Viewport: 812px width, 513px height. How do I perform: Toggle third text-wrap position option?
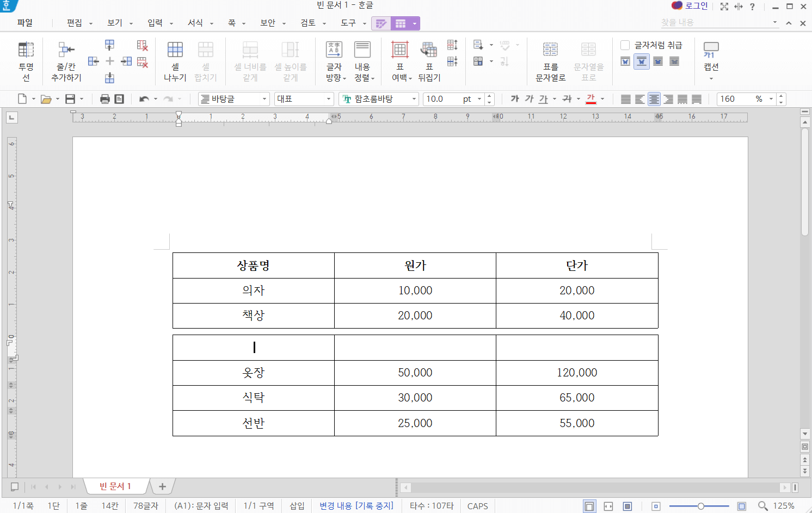[x=658, y=61]
